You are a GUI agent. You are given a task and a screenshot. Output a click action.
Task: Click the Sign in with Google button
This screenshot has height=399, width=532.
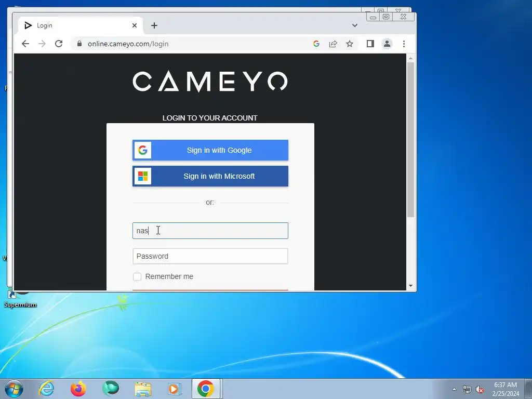tap(210, 150)
